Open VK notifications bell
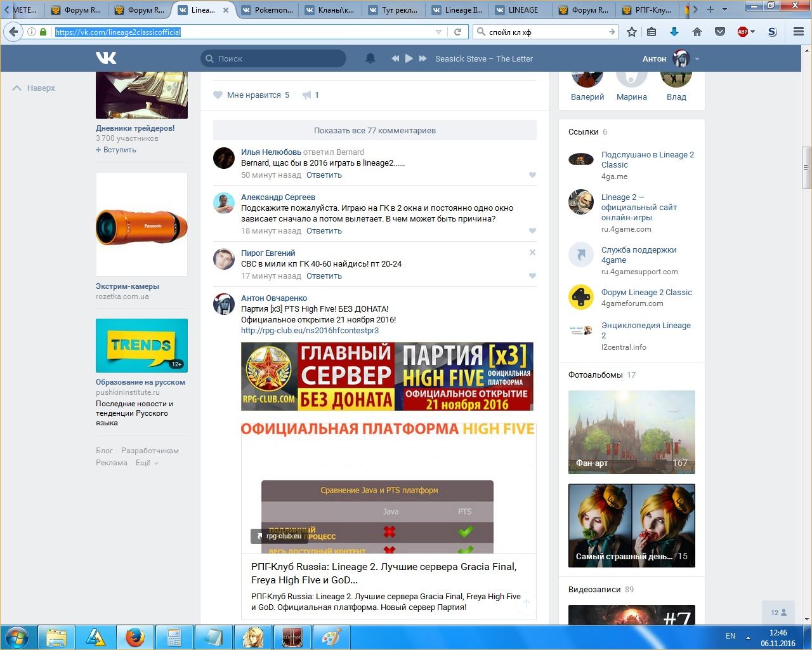 (370, 58)
